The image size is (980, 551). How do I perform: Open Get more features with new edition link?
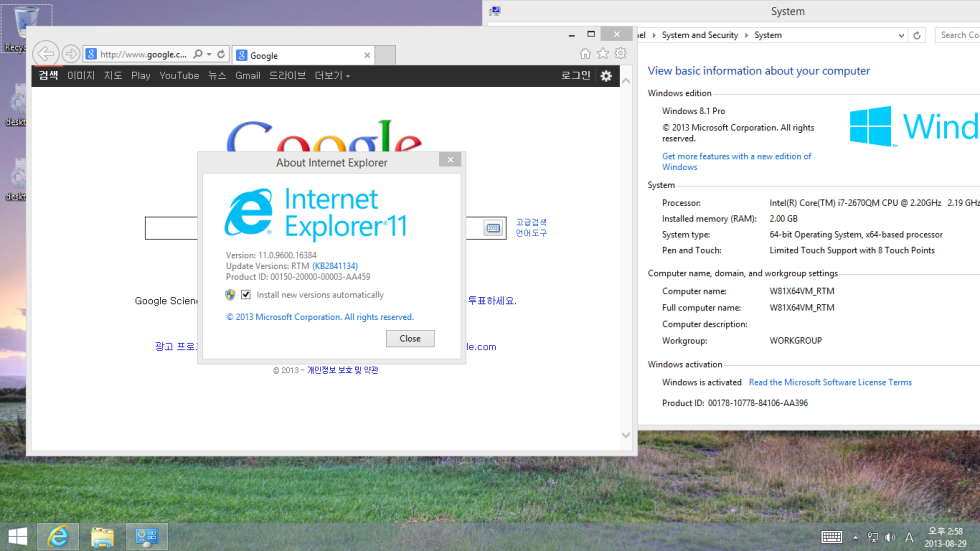736,161
